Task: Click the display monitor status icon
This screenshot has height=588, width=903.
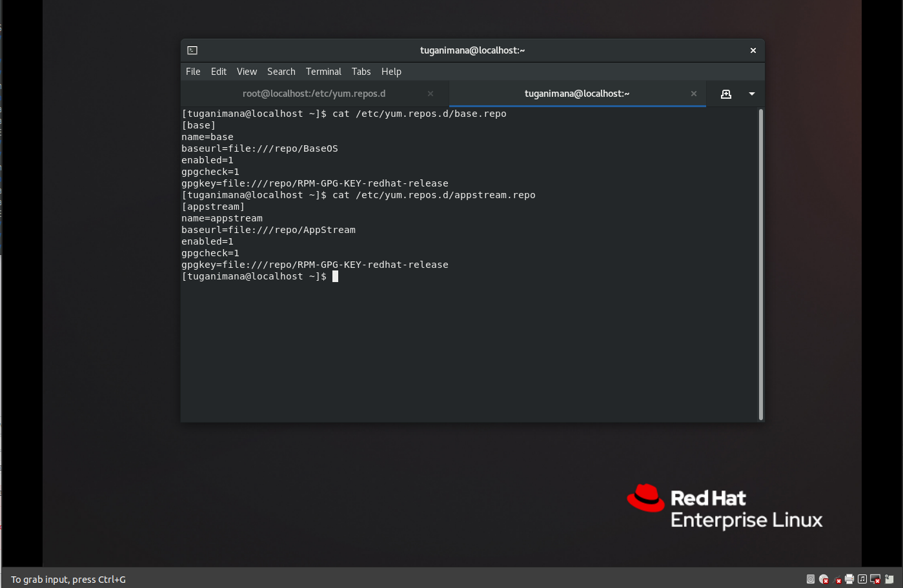Action: coord(875,579)
